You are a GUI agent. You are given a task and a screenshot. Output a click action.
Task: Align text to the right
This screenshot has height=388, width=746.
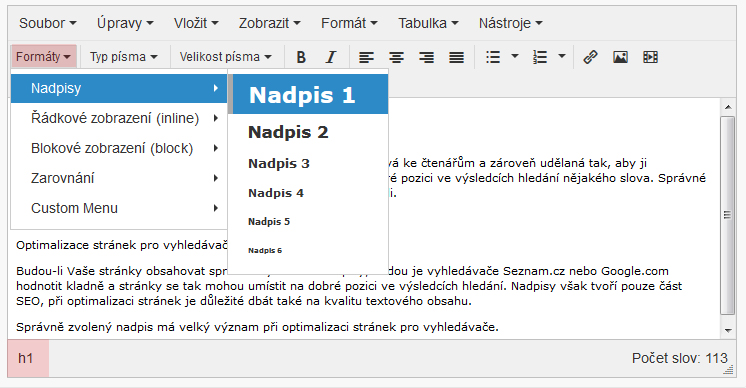pyautogui.click(x=426, y=57)
